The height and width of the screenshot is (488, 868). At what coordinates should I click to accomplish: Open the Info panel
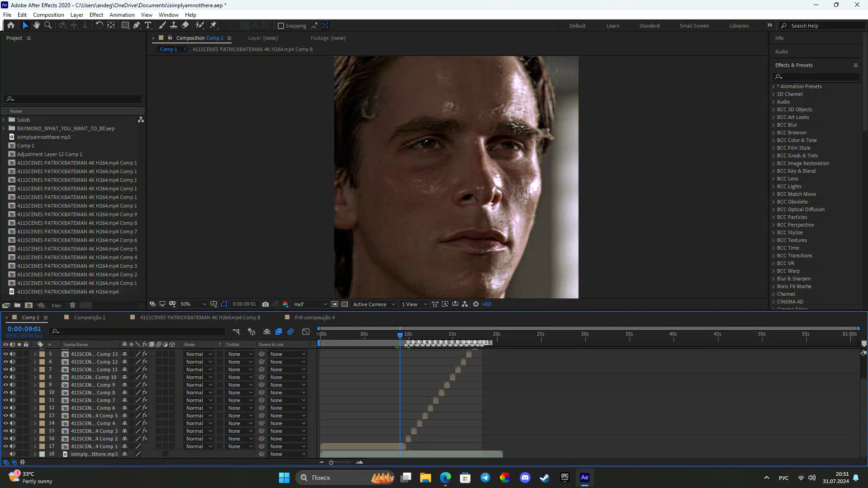pos(779,38)
